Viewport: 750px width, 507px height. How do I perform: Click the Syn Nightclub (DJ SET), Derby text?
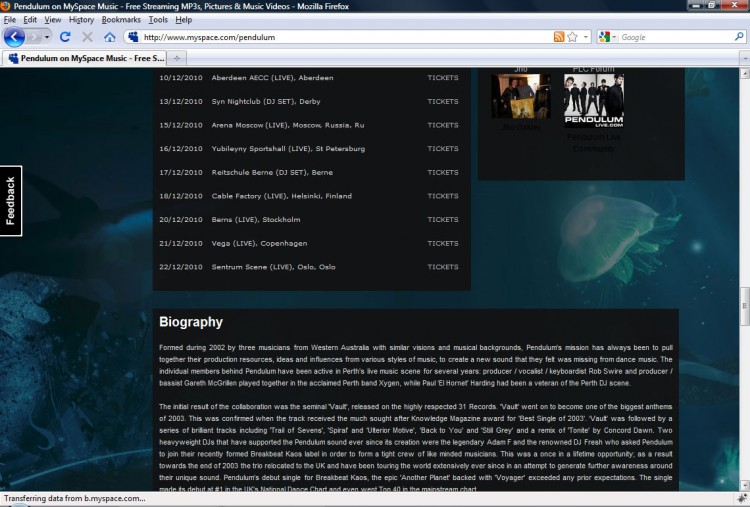[266, 101]
